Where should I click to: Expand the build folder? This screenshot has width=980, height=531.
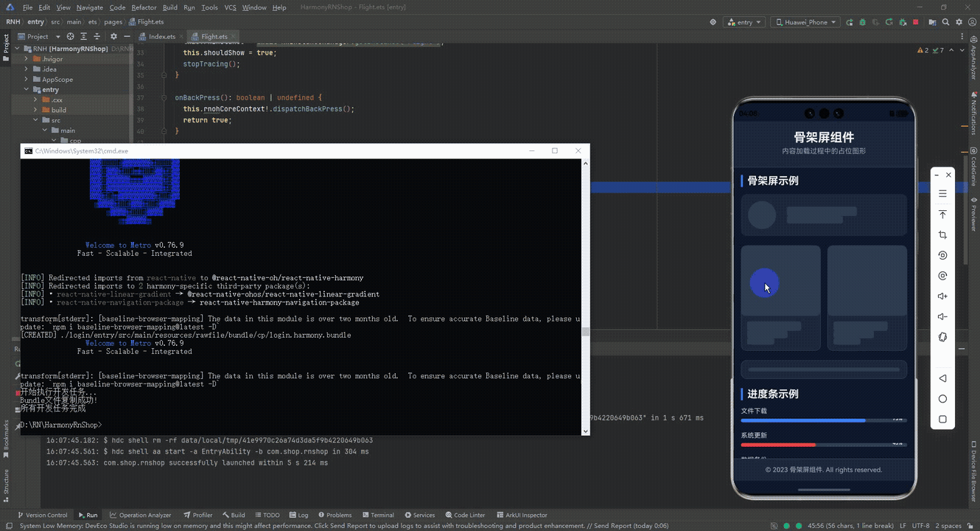(35, 111)
